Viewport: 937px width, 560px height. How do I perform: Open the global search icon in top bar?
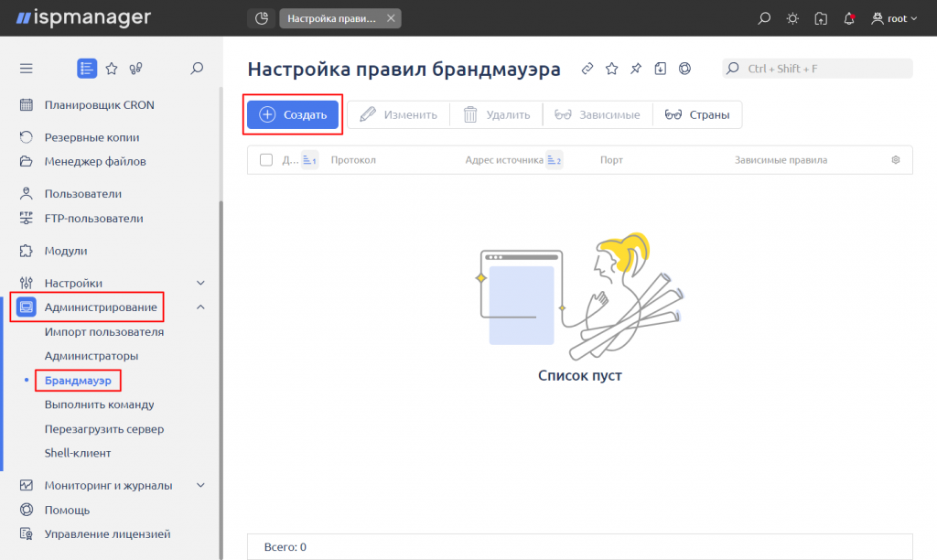764,18
